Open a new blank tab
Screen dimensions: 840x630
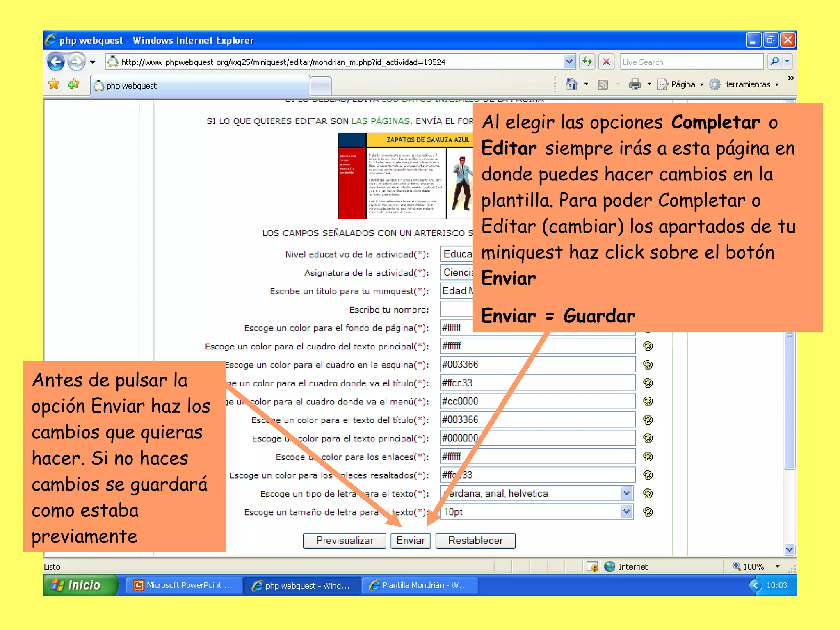(x=321, y=86)
